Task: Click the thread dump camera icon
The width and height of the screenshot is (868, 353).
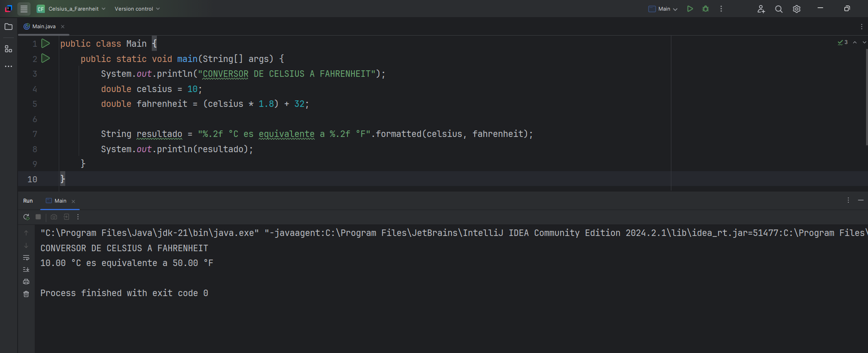Action: (x=54, y=217)
